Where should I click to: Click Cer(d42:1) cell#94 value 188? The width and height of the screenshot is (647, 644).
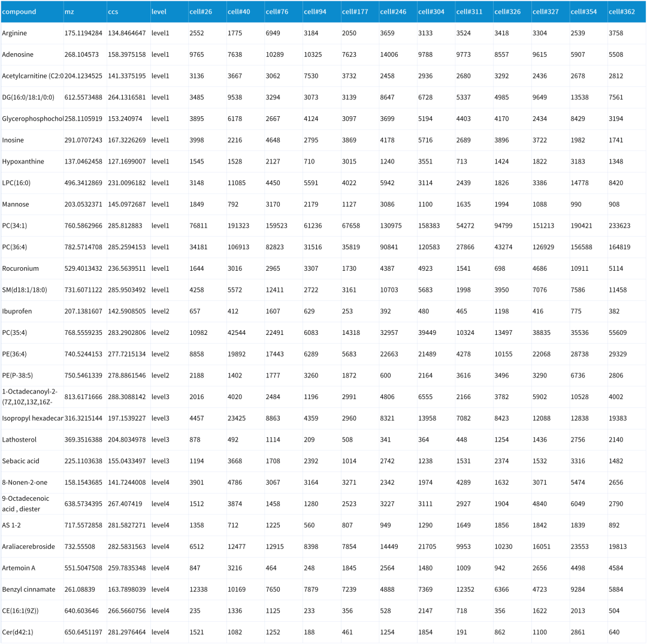[x=309, y=633]
